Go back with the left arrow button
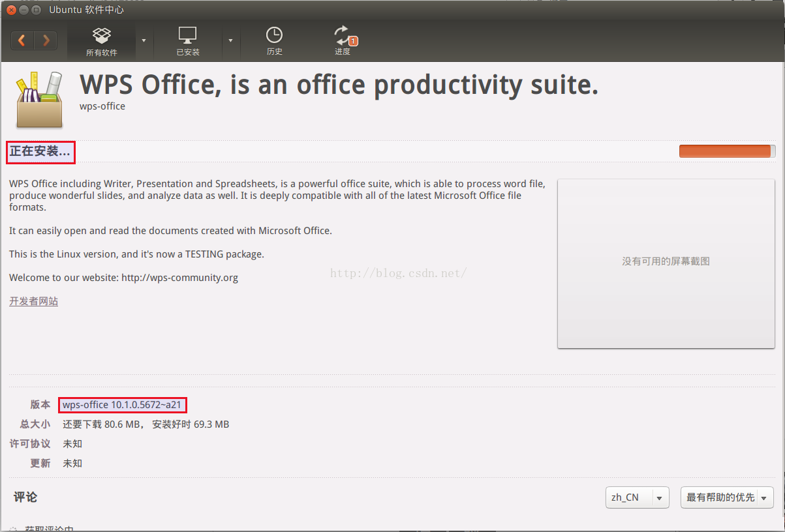785x532 pixels. point(22,40)
